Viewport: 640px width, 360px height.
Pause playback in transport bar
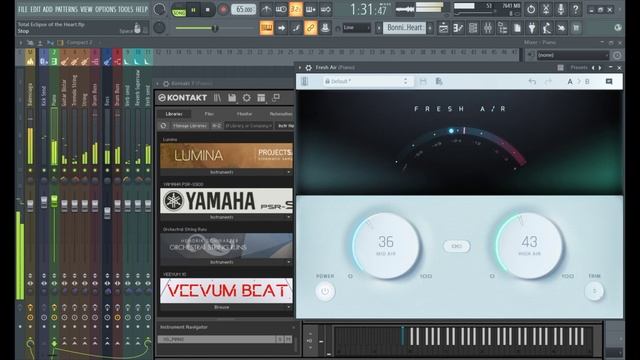point(193,10)
